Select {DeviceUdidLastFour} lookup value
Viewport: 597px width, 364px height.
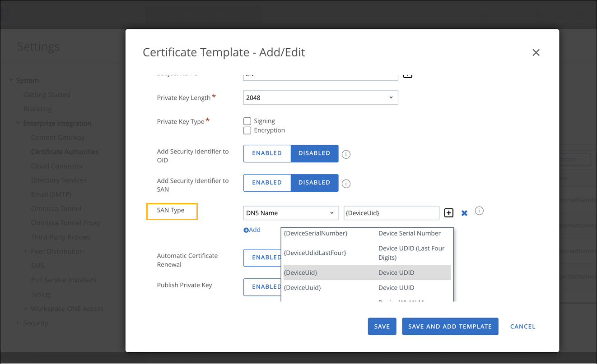[315, 253]
